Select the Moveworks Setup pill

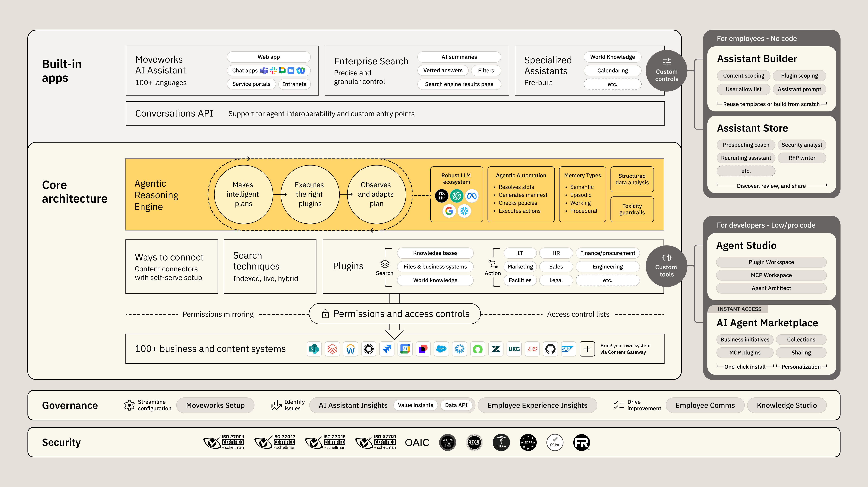point(215,405)
